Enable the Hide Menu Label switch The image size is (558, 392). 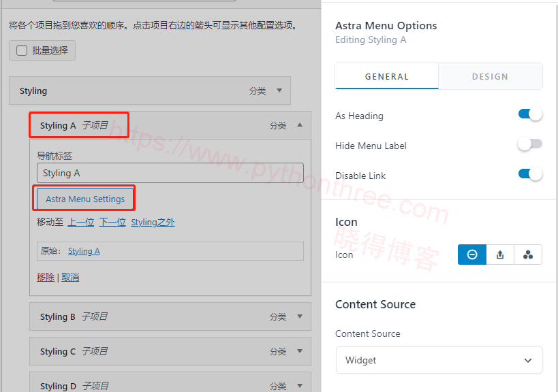point(530,144)
